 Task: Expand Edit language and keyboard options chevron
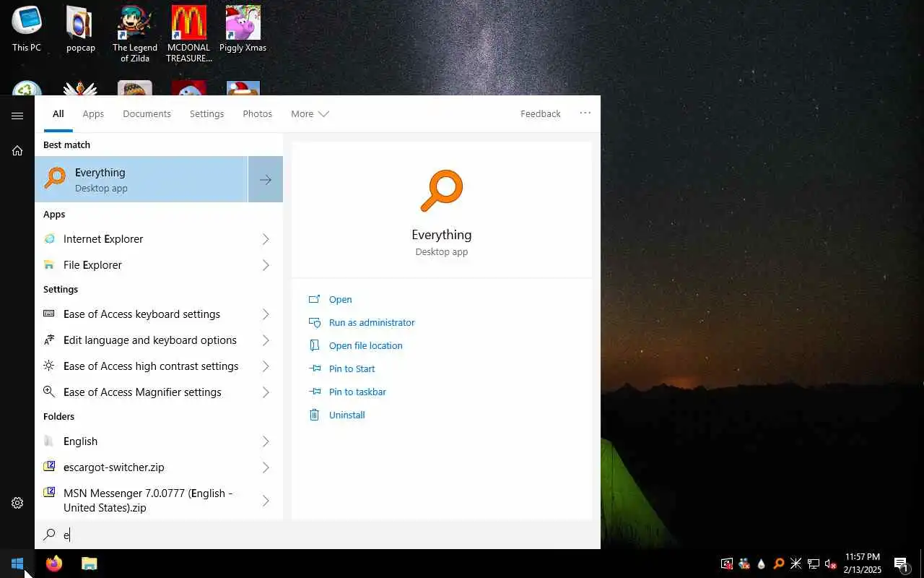266,340
